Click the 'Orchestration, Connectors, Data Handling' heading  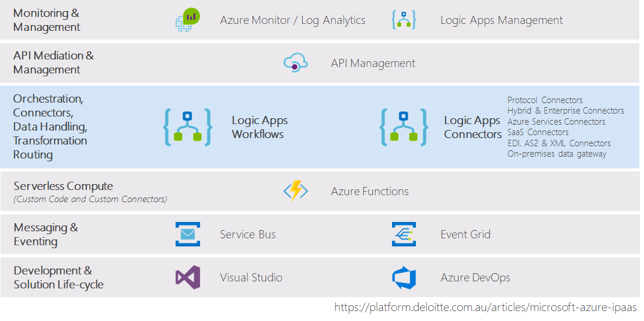pyautogui.click(x=50, y=126)
